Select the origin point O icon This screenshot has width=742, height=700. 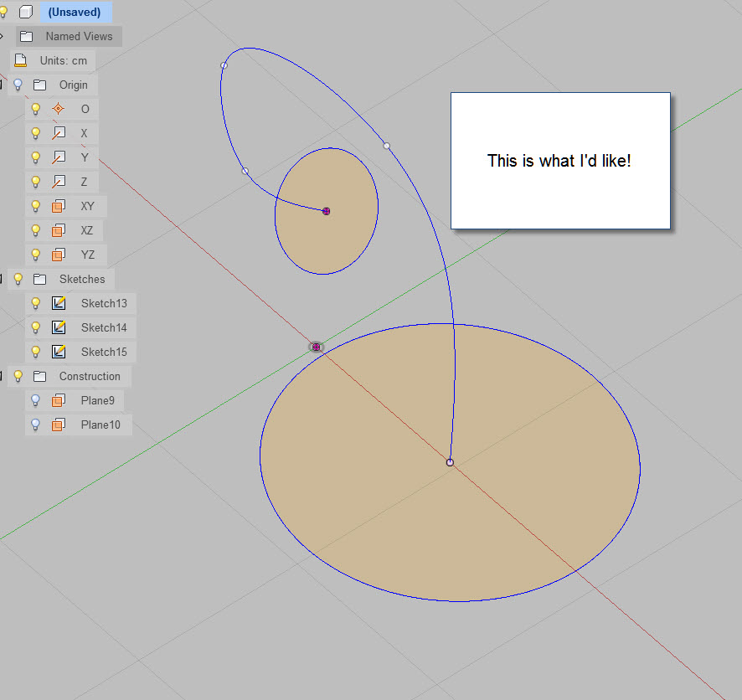56,108
